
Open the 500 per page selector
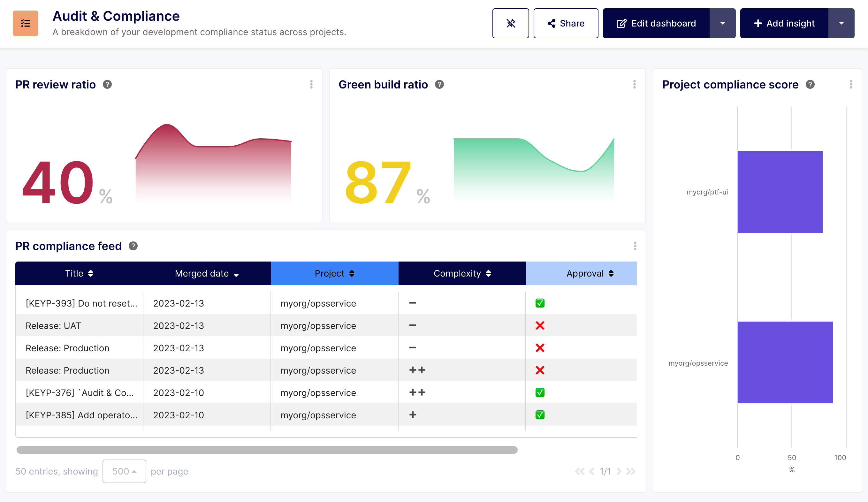tap(124, 471)
